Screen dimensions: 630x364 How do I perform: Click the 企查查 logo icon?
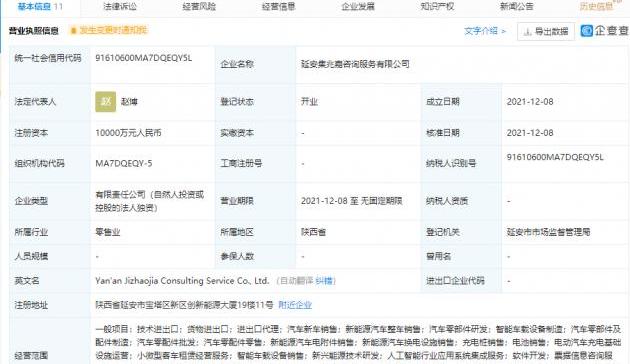[587, 31]
